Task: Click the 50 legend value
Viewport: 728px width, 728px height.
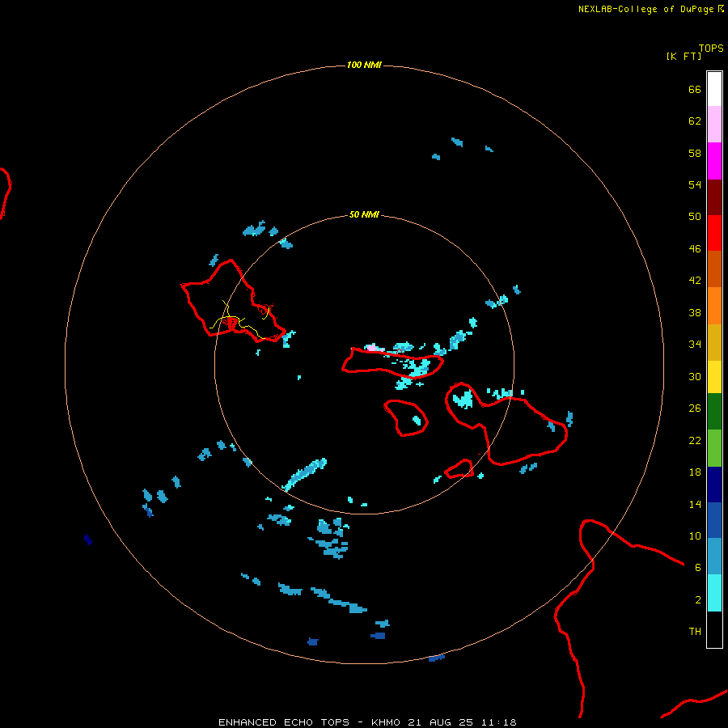Action: tap(695, 216)
